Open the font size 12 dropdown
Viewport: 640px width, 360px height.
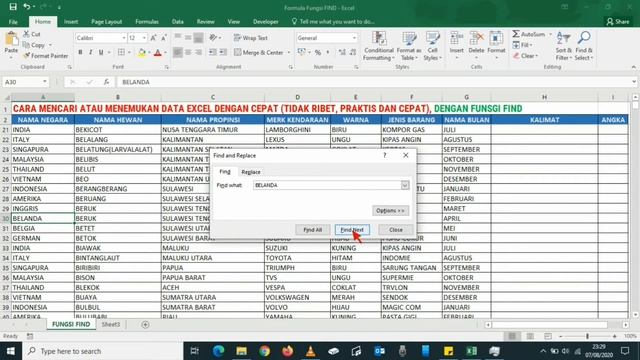coord(144,38)
